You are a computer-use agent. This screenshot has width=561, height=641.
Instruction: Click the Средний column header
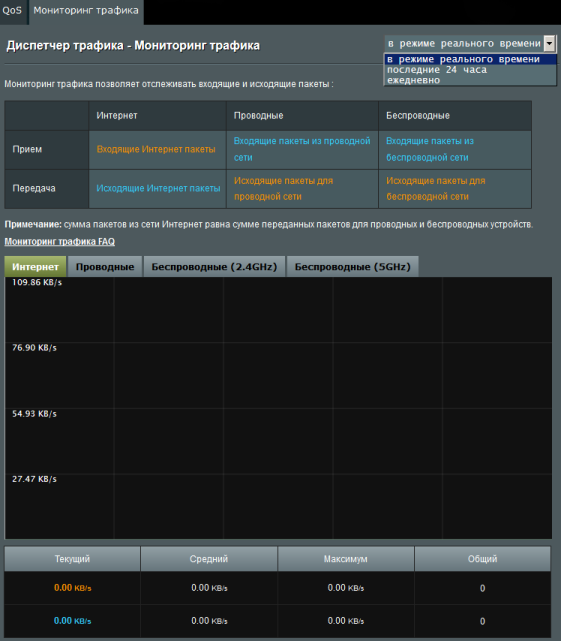point(209,559)
